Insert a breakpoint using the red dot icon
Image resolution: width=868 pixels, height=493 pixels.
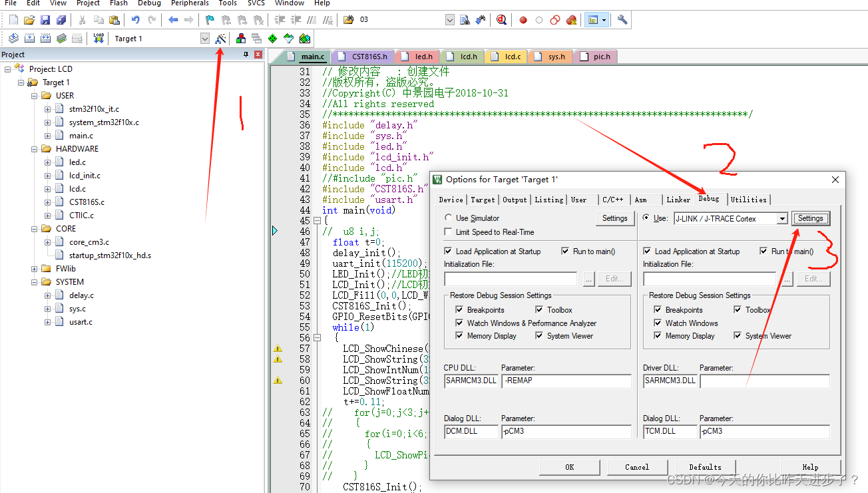523,19
